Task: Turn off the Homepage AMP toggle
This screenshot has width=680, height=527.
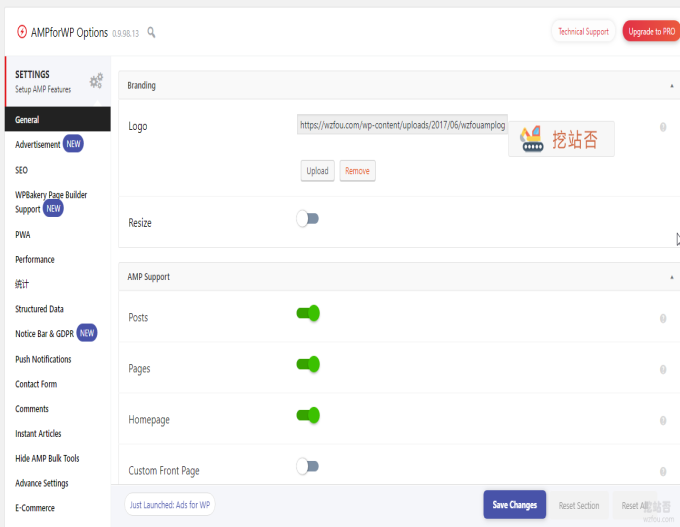Action: click(308, 416)
